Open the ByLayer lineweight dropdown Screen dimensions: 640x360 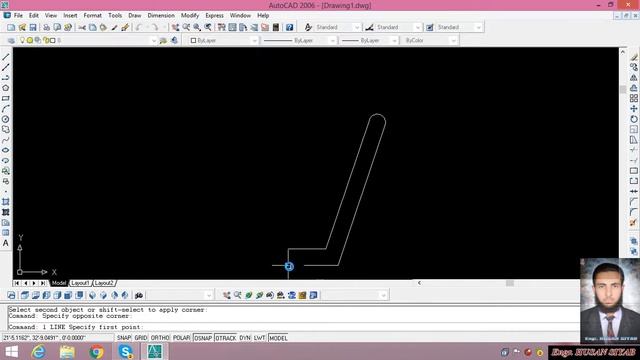click(x=394, y=40)
